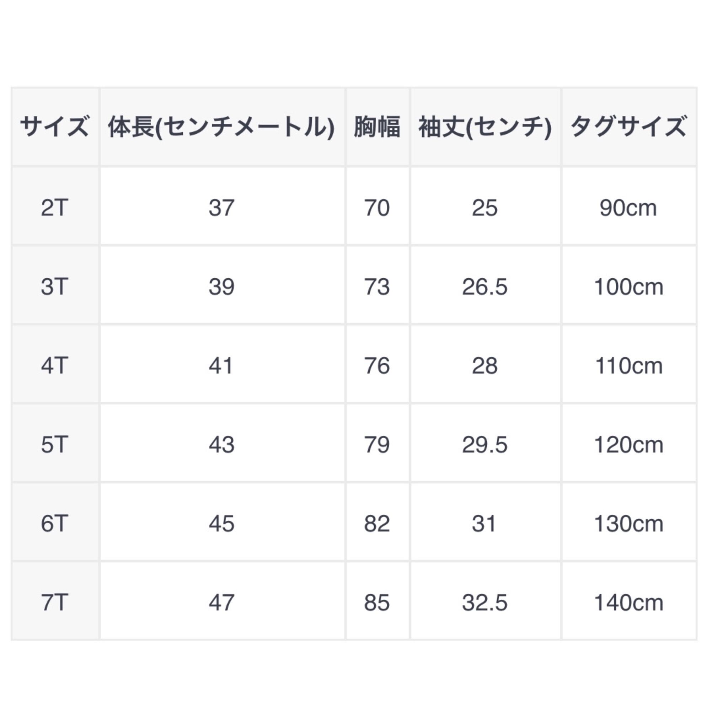This screenshot has height=728, width=728.
Task: Click the 5T size row label
Action: 55,445
